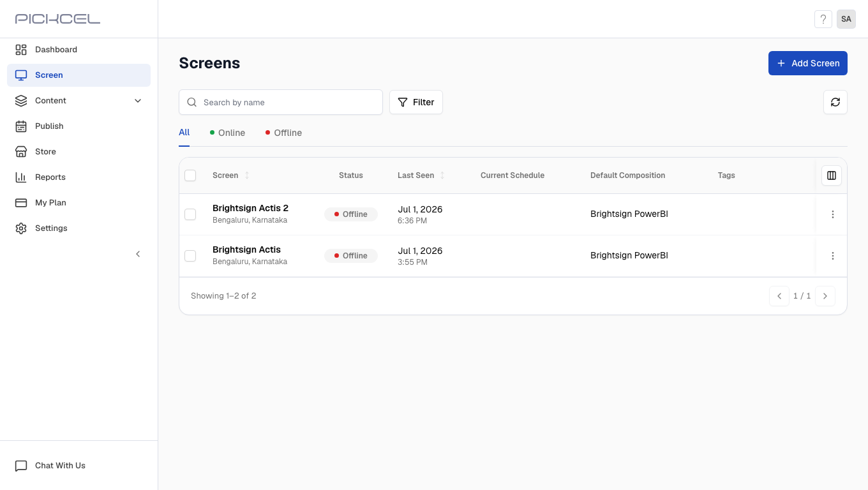868x490 pixels.
Task: Check the Brightsign Actis 2 row checkbox
Action: point(190,214)
